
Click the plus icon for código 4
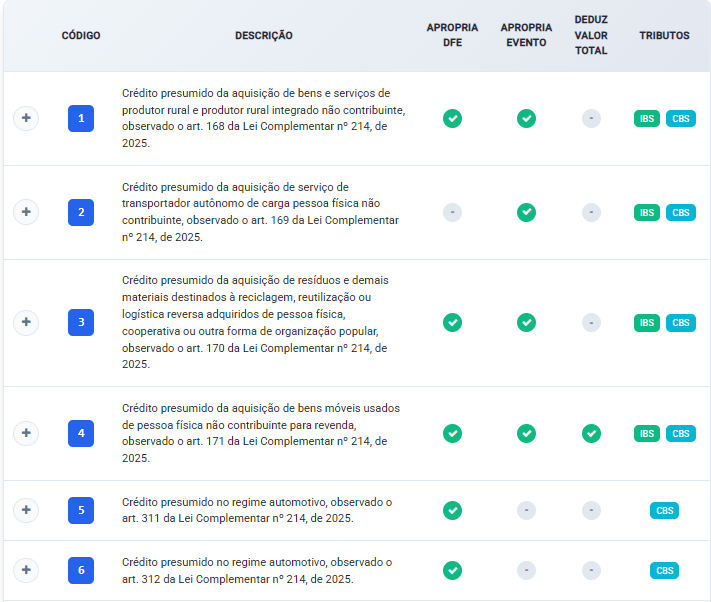click(26, 433)
